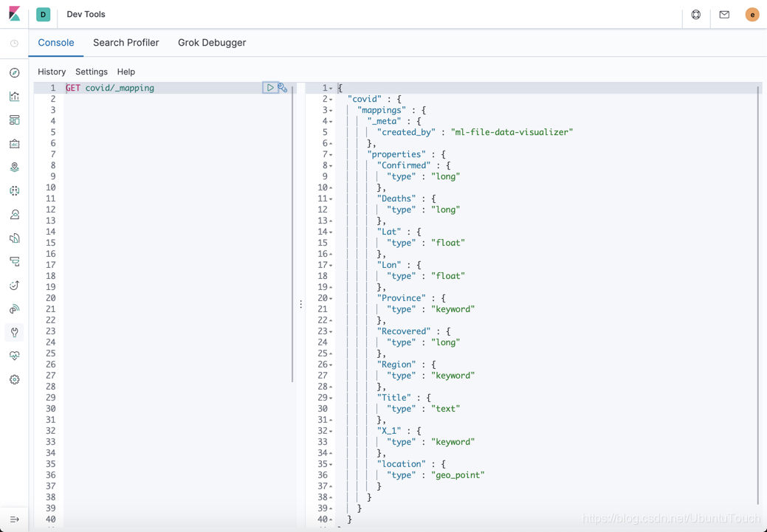Open Uptime icon in sidebar
Screen dimensions: 767x532
tap(14, 285)
